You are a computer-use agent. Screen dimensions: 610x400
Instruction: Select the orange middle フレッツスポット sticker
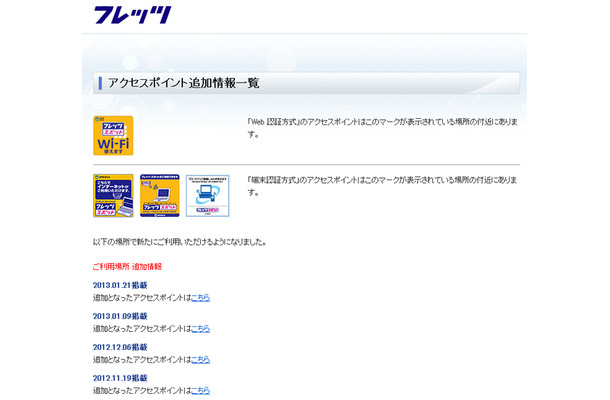[x=160, y=195]
